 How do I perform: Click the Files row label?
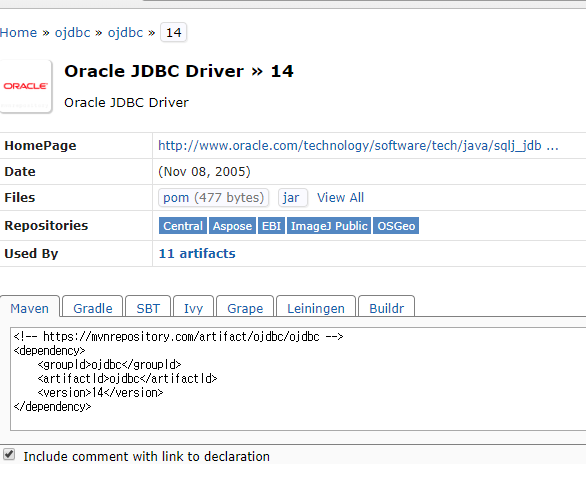click(20, 197)
